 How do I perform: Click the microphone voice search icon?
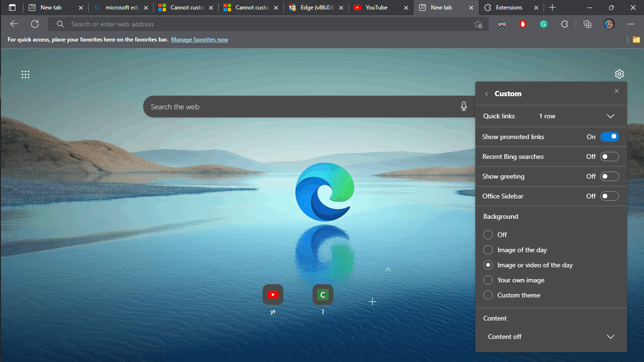[x=464, y=107]
